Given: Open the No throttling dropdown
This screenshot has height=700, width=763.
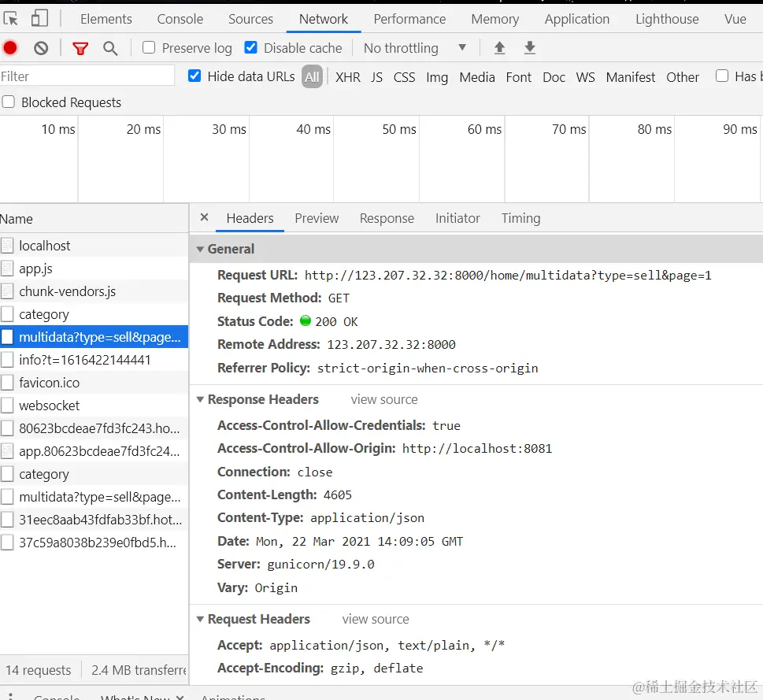Looking at the screenshot, I should 415,48.
